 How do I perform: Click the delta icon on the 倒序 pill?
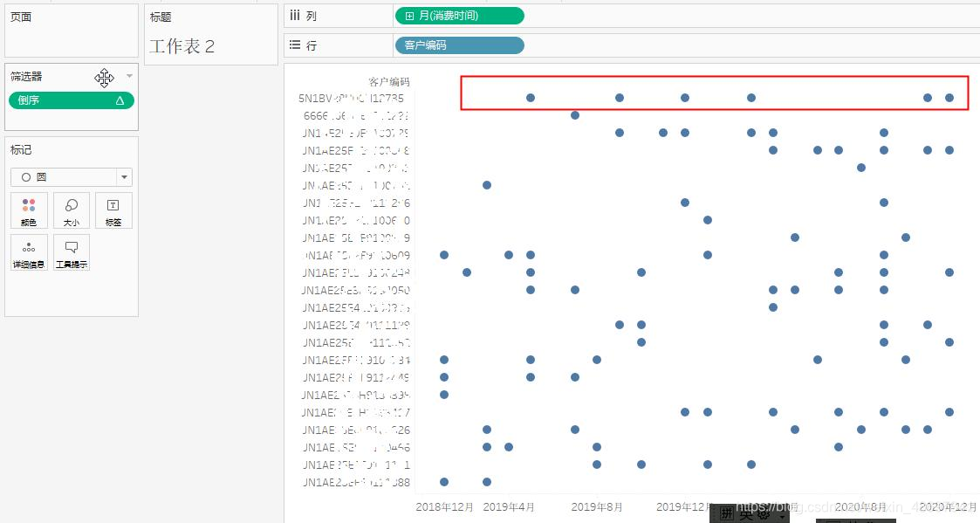pos(120,100)
